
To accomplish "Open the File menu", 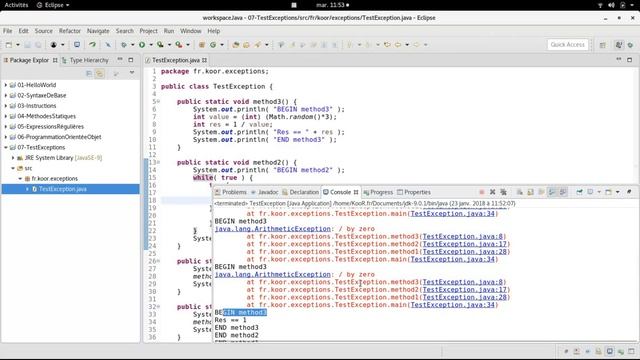I will click(x=7, y=31).
